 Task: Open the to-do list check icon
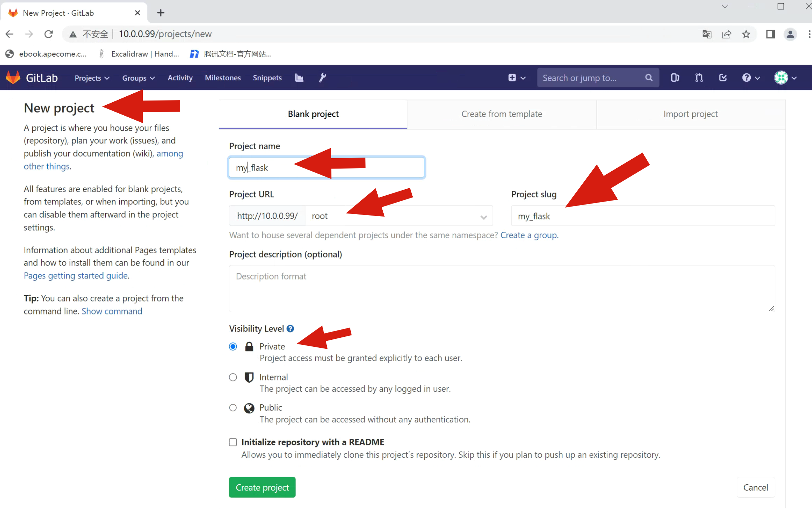(x=722, y=78)
